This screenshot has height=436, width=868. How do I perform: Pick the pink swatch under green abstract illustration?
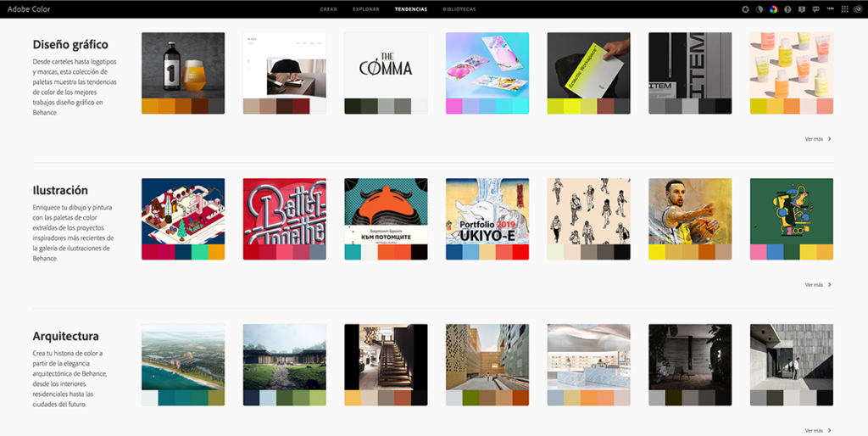point(759,252)
